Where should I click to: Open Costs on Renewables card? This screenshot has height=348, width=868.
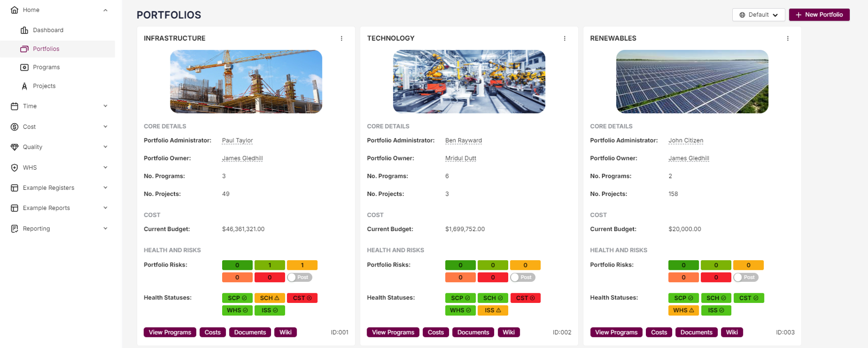click(x=659, y=333)
